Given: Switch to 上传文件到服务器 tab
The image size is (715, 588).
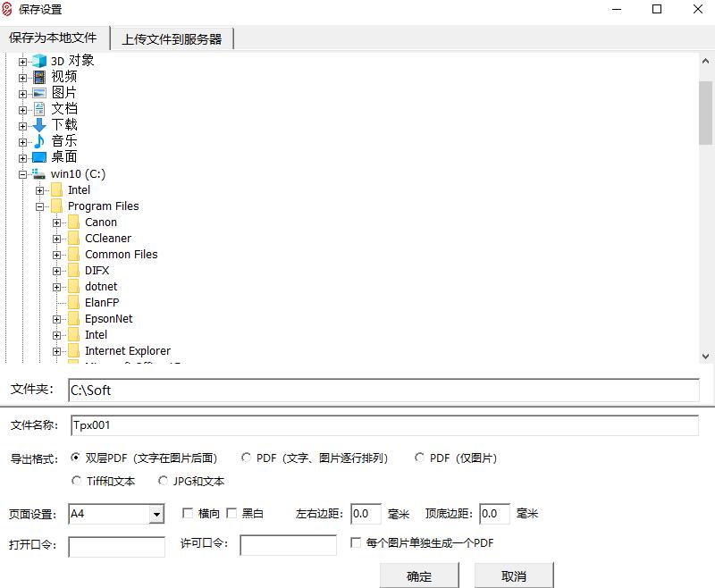Looking at the screenshot, I should [172, 39].
